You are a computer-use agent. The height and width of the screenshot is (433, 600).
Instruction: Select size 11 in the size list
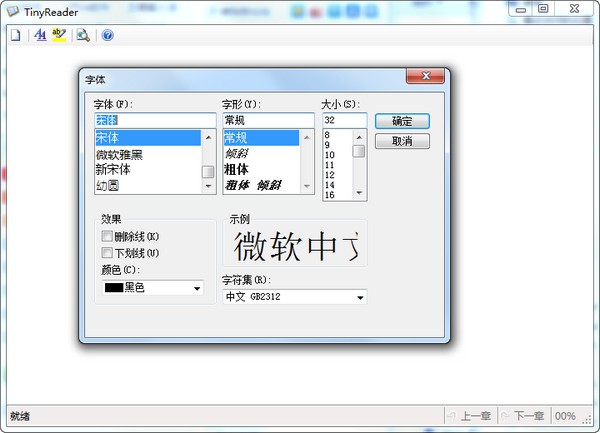(337, 165)
